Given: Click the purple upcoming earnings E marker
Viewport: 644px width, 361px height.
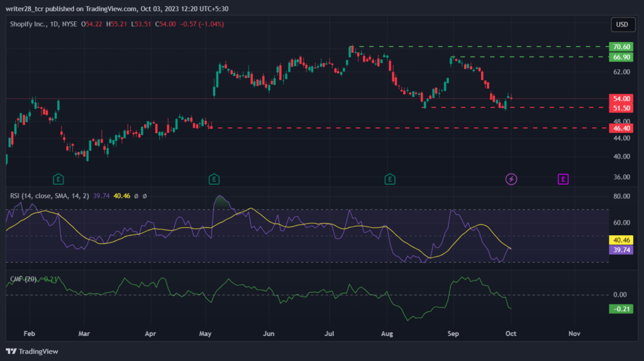Looking at the screenshot, I should pos(563,179).
